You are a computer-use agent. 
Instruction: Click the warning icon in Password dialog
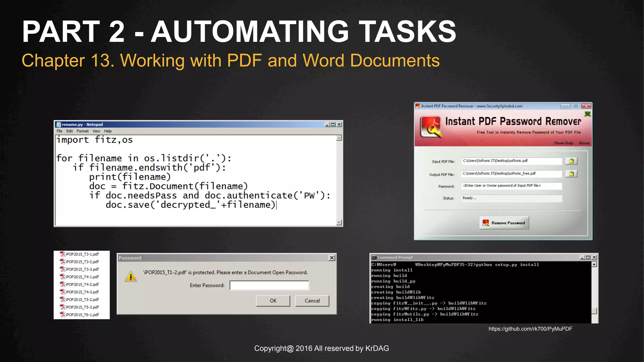131,277
